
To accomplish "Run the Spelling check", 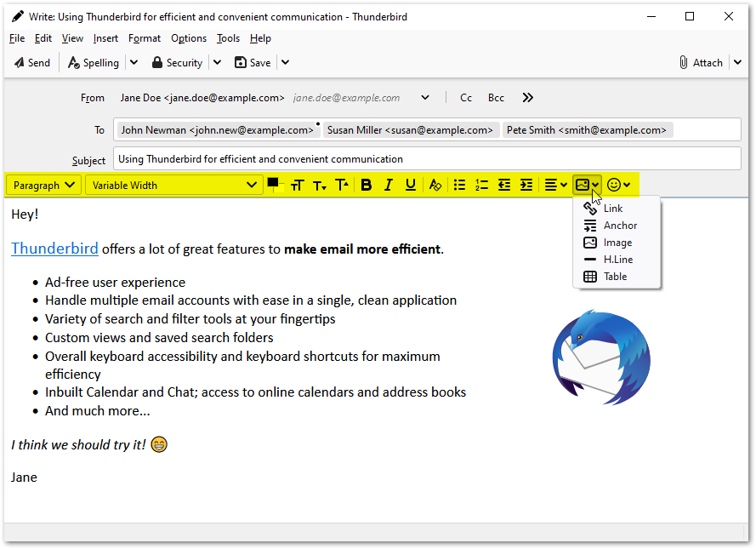I will pyautogui.click(x=94, y=63).
